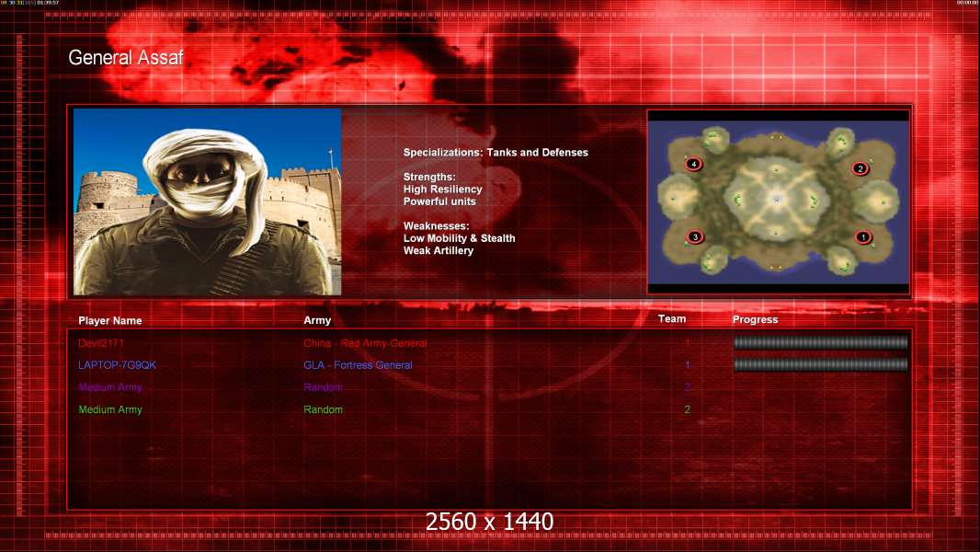Click start position marker 1 on the map
Image resolution: width=980 pixels, height=552 pixels.
pyautogui.click(x=863, y=237)
